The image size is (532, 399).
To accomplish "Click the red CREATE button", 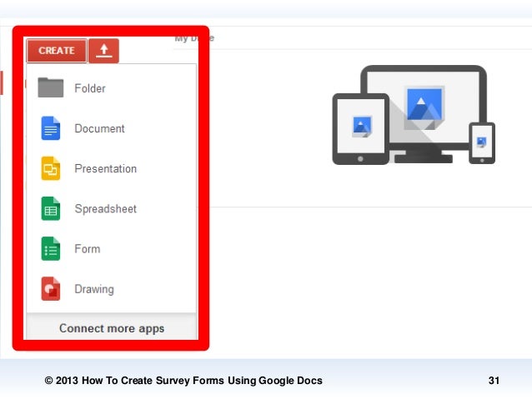I will click(x=57, y=51).
